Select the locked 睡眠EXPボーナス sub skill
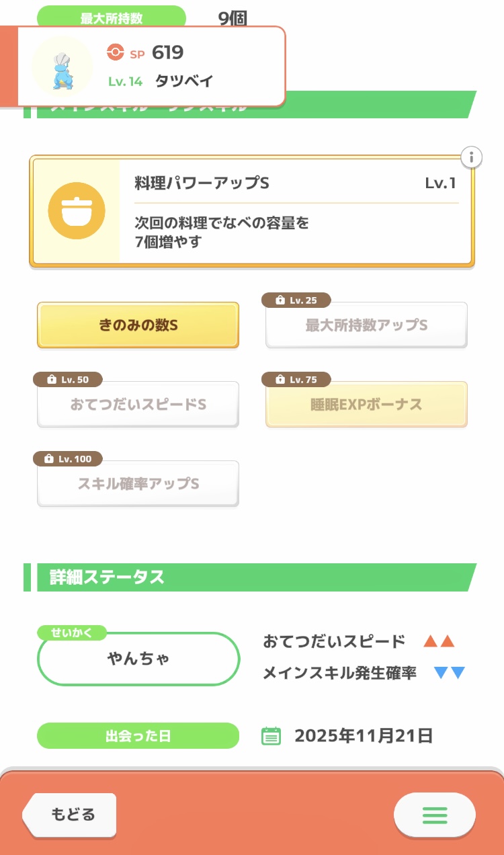 (x=366, y=405)
